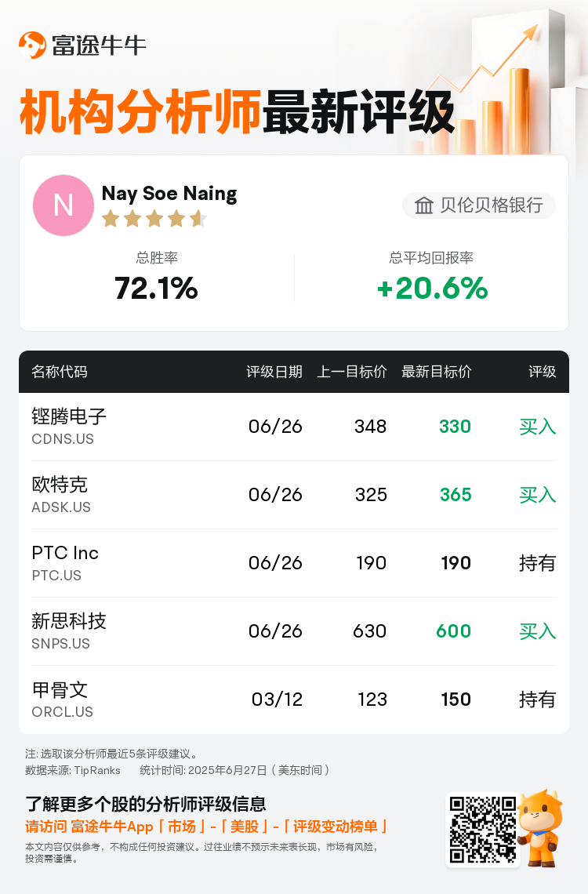The width and height of the screenshot is (588, 894).
Task: Click the Futu Niuniu logo icon
Action: [32, 45]
